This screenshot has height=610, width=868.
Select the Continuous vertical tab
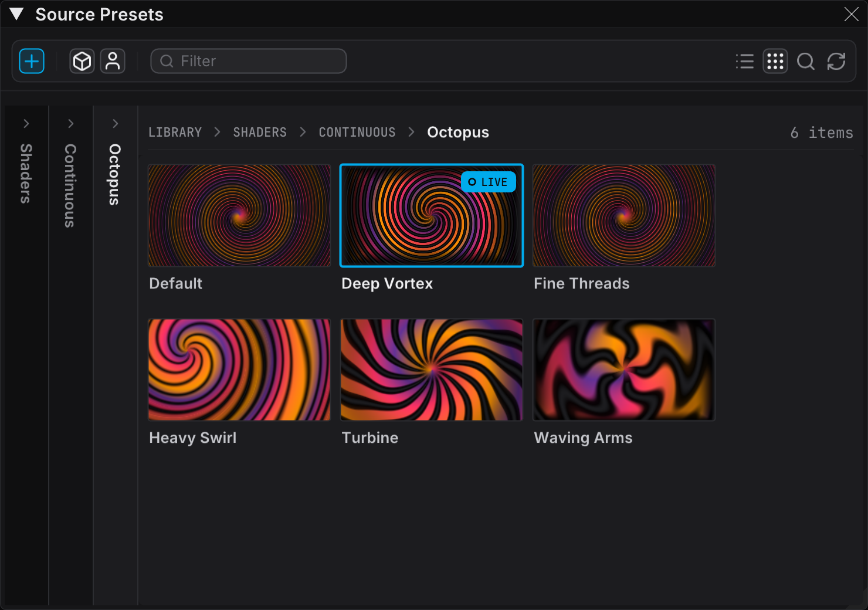(71, 186)
